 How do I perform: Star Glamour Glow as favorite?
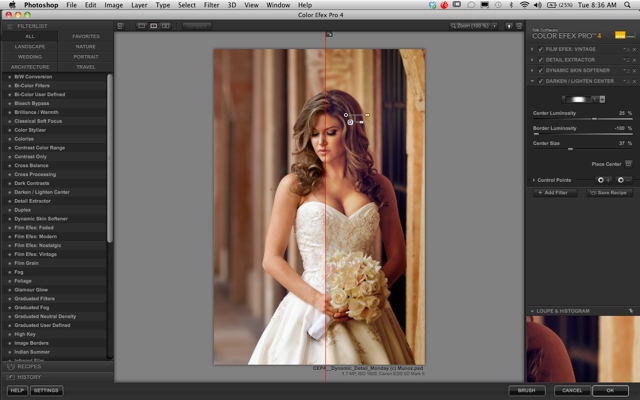pos(9,290)
